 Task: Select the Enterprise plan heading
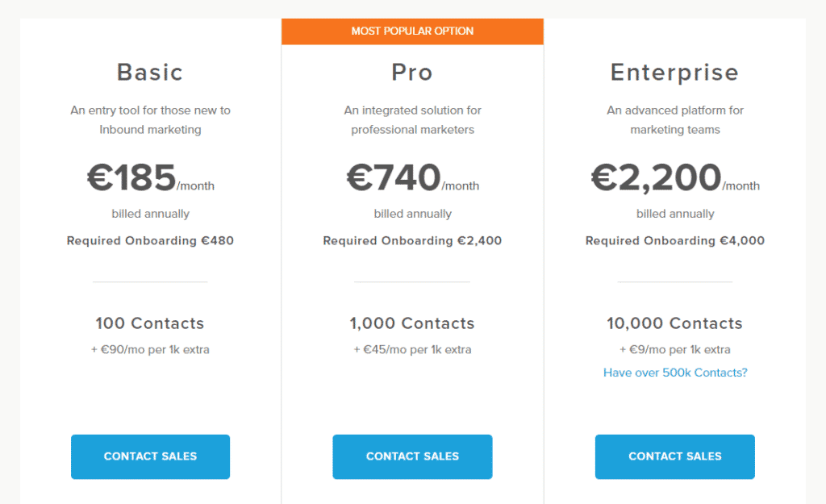click(674, 73)
